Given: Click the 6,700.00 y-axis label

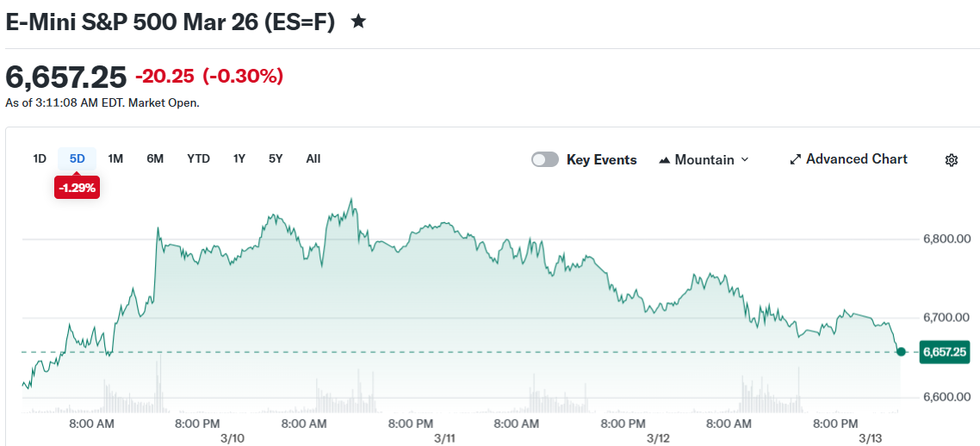Looking at the screenshot, I should (x=946, y=318).
